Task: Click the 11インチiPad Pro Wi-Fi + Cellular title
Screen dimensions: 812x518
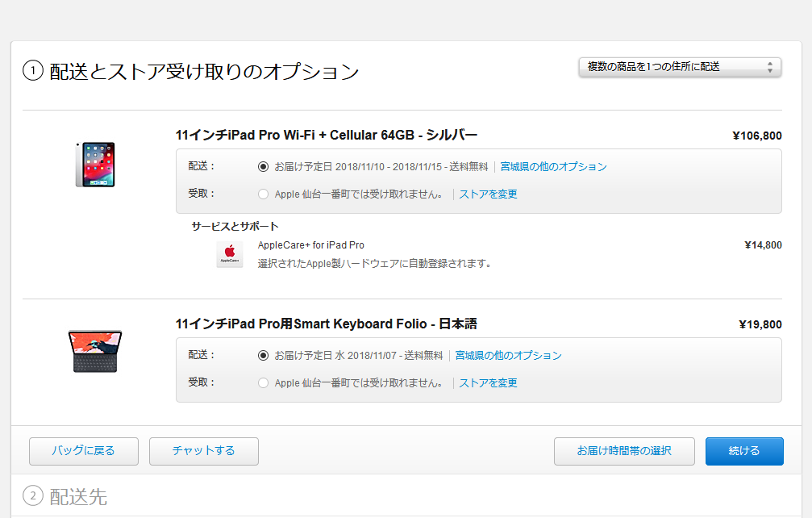Action: click(327, 136)
